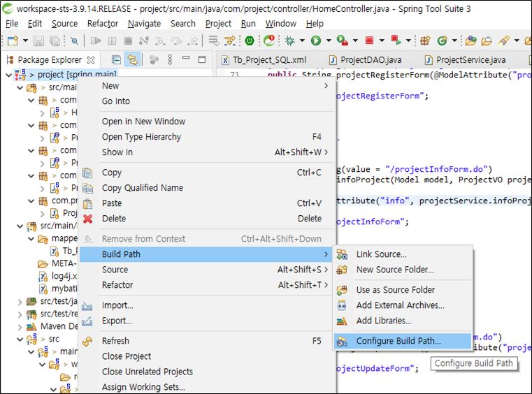The width and height of the screenshot is (532, 394).
Task: Close the Package Explorer tab X
Action: tap(91, 60)
